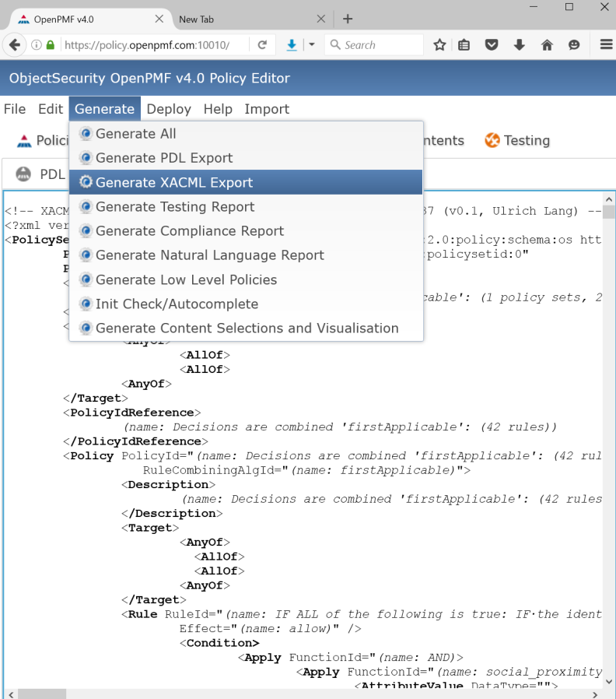Choose Generate Low Level Policies

pyautogui.click(x=246, y=279)
